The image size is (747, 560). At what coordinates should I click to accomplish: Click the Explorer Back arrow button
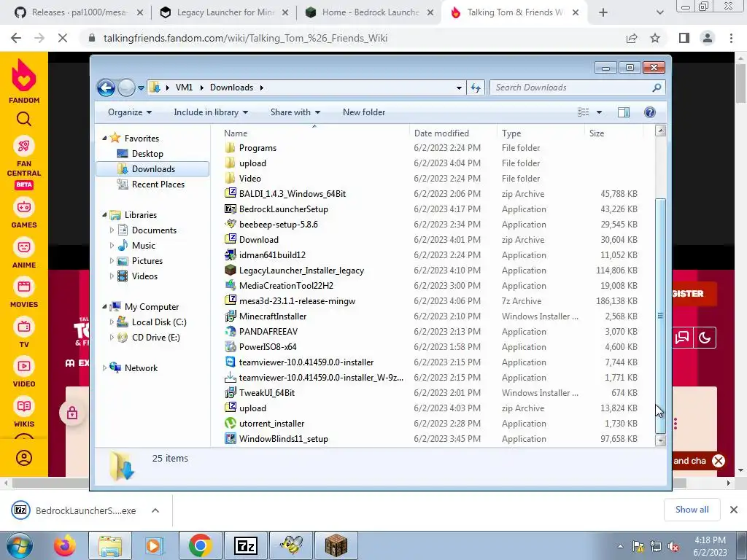pos(106,87)
